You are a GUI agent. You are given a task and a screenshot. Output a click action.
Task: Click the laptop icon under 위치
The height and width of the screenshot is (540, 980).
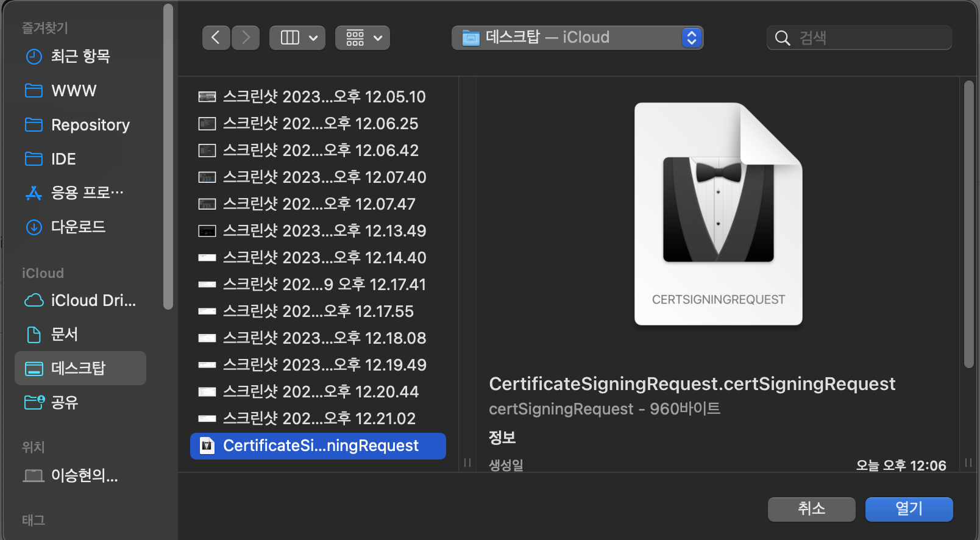(x=34, y=475)
